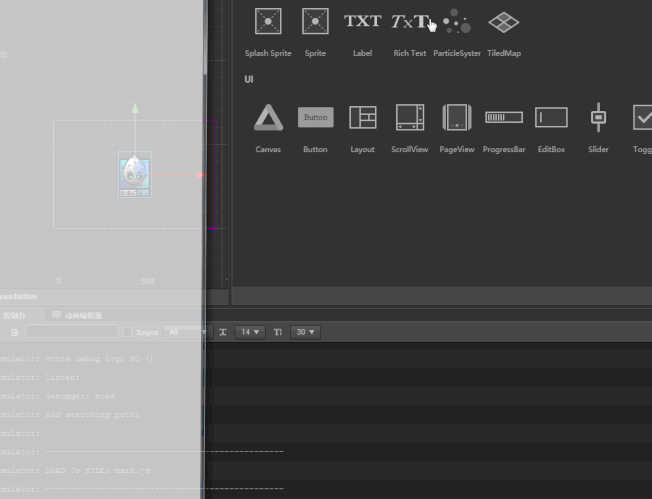Click the green Y-axis gizmo arrow

click(x=135, y=109)
